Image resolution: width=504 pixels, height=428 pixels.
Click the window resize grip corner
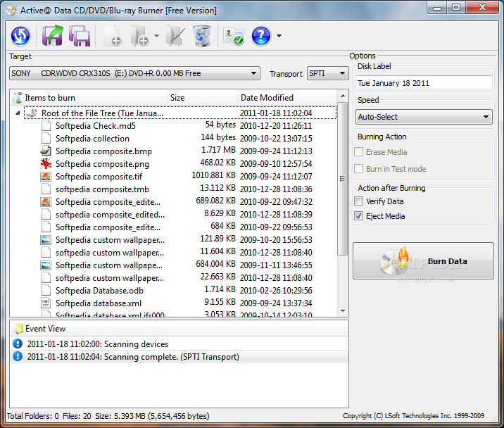coord(493,417)
